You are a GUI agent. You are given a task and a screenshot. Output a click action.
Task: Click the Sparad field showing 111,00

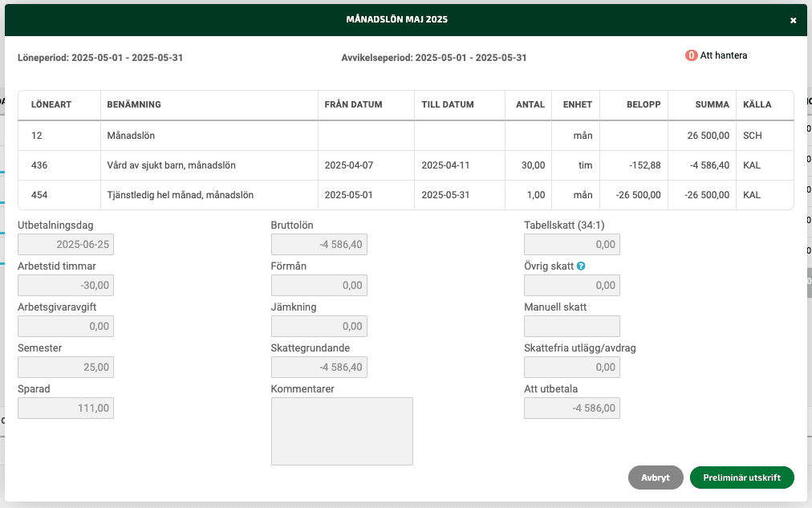(x=66, y=408)
